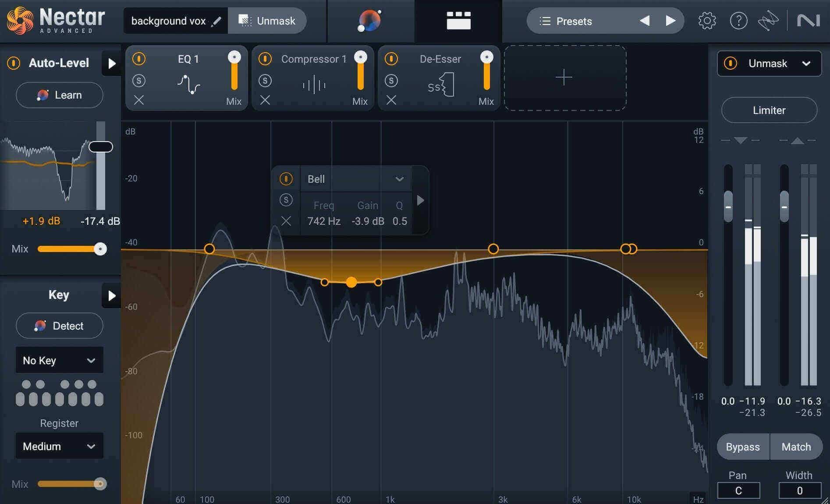Open the Bell filter type dropdown
This screenshot has height=504, width=830.
coord(355,179)
